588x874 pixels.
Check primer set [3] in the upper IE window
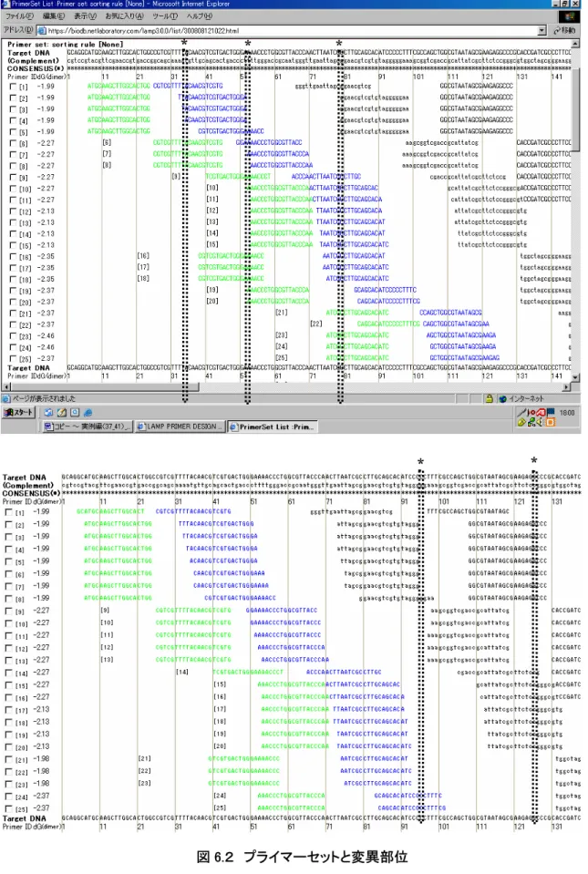13,109
